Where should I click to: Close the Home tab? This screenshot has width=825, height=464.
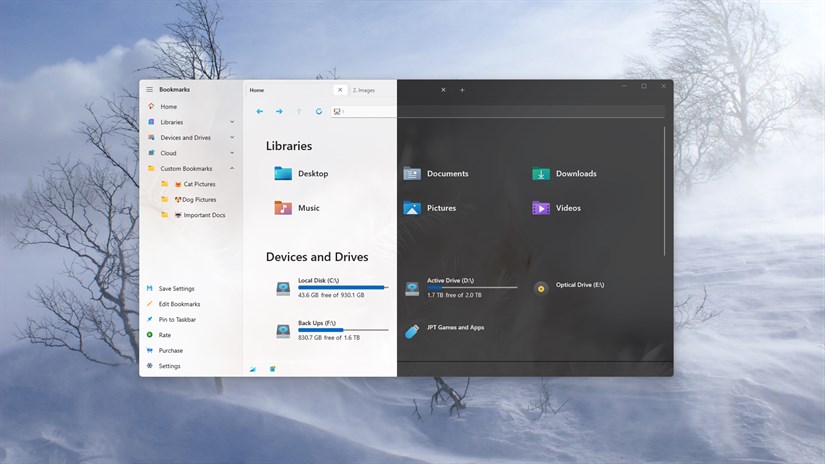pyautogui.click(x=340, y=90)
